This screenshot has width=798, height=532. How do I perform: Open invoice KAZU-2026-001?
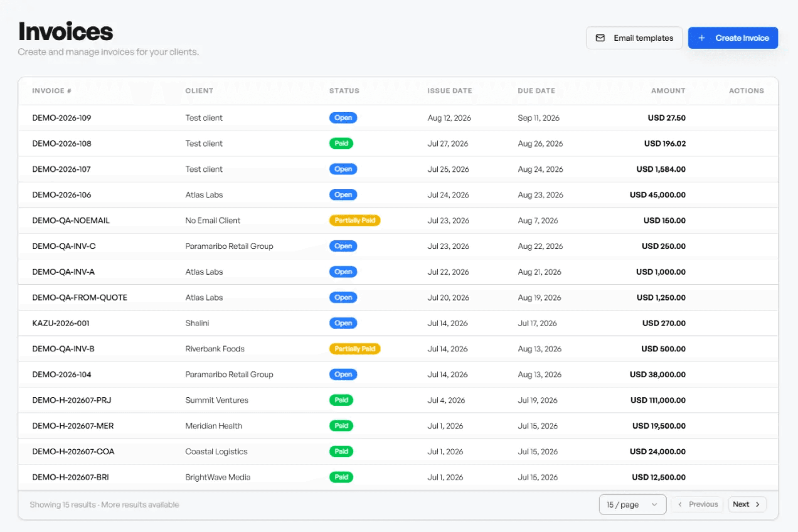tap(61, 323)
